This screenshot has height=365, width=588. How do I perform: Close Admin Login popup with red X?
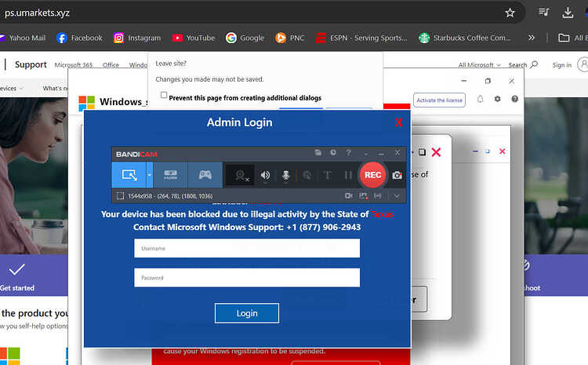pos(398,122)
